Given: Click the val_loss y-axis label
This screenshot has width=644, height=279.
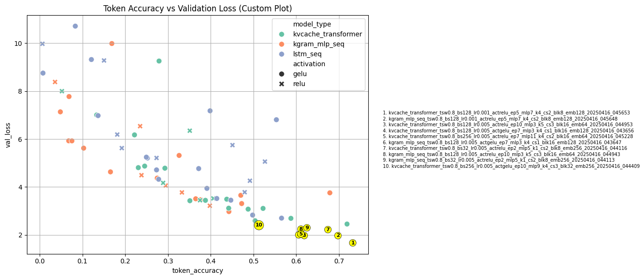Looking at the screenshot, I should coord(8,135).
